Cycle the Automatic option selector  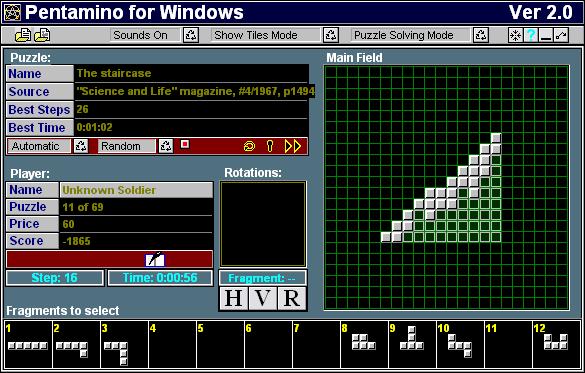pyautogui.click(x=81, y=146)
